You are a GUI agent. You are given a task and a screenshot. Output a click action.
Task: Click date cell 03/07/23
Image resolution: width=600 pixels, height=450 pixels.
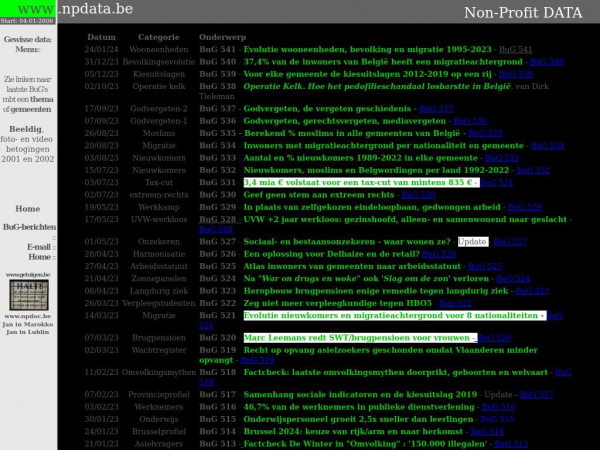click(x=101, y=182)
